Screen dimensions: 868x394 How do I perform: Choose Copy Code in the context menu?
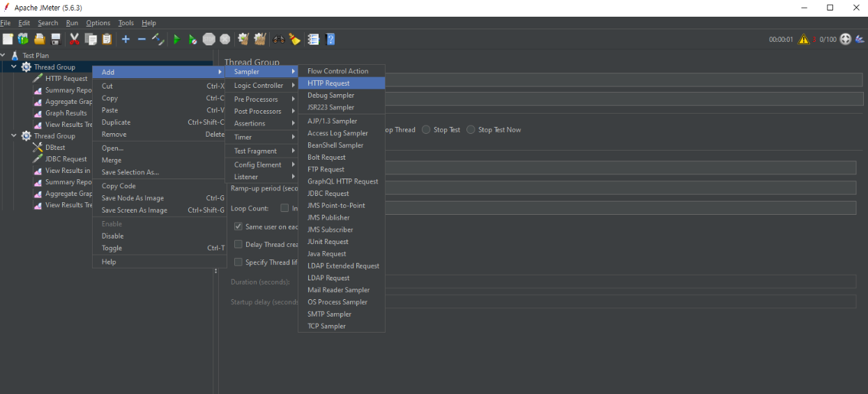coord(160,185)
